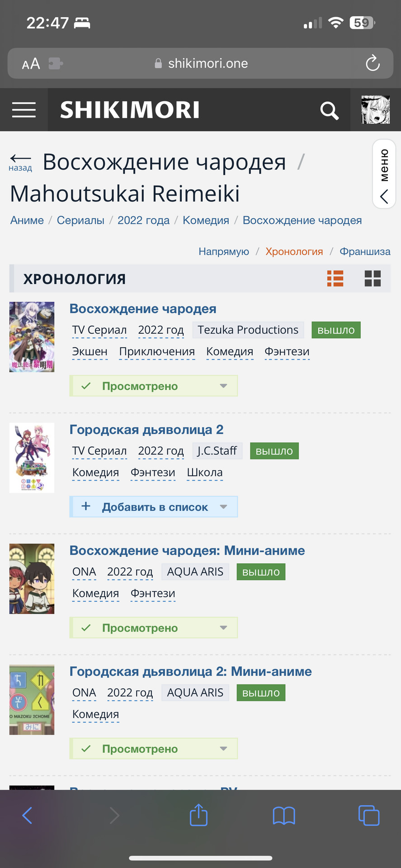
Task: Switch to list view layout icon
Action: point(335,278)
